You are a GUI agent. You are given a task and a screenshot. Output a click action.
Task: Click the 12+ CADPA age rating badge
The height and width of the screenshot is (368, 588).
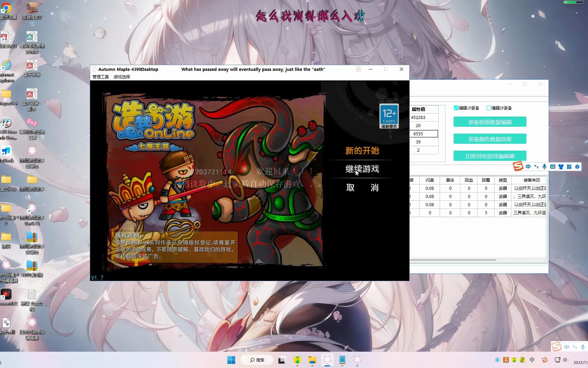389,116
